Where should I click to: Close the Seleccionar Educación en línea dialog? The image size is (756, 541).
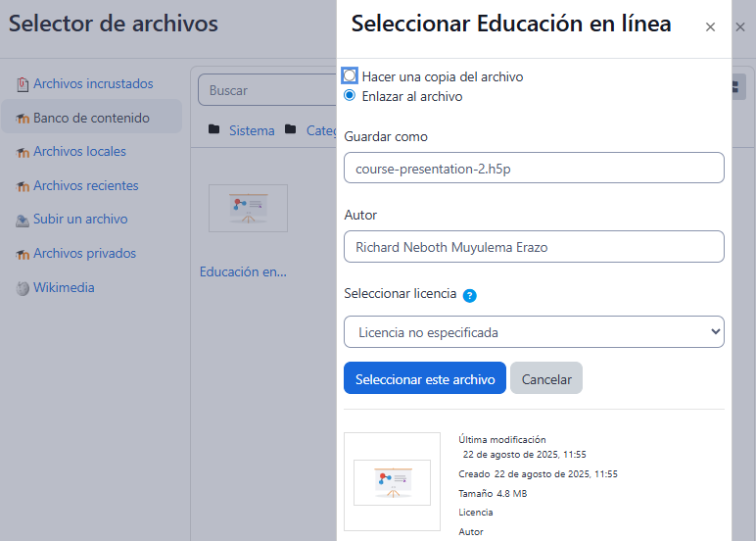[711, 27]
